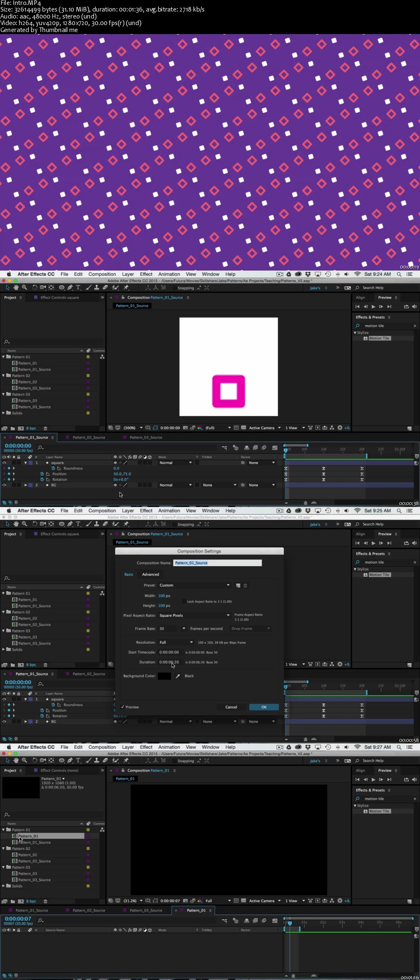
Task: Open 1 View dropdown in 9:27 AM viewer
Action: 295,901
